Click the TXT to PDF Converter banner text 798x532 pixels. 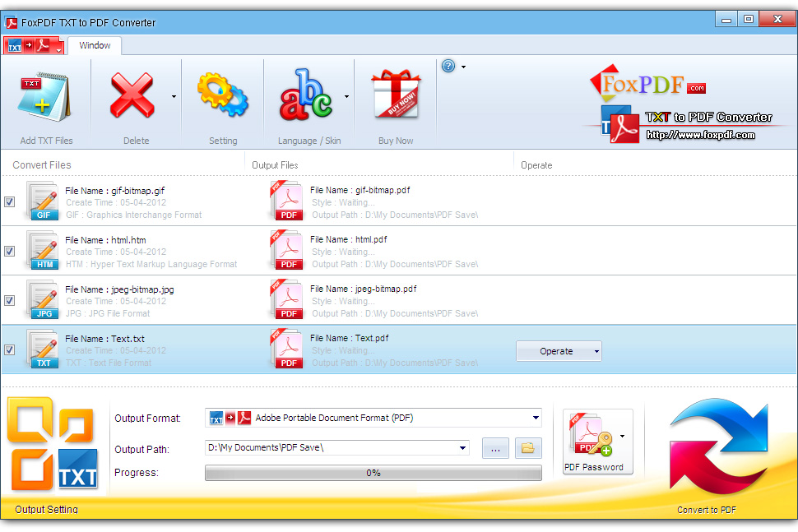[708, 117]
